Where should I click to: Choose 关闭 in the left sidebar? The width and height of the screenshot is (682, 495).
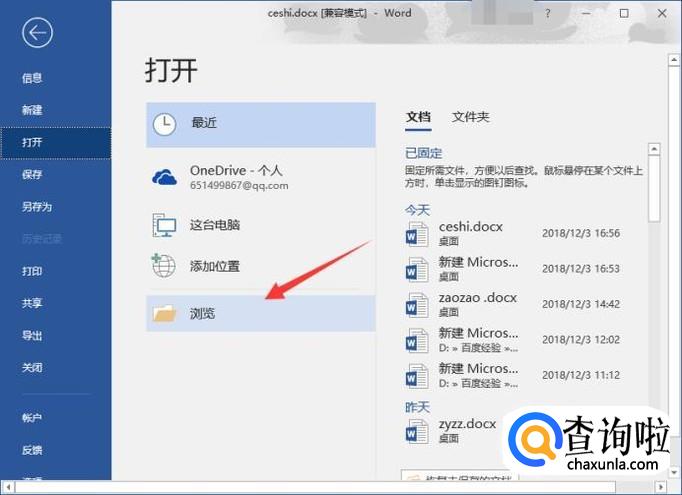[x=32, y=368]
